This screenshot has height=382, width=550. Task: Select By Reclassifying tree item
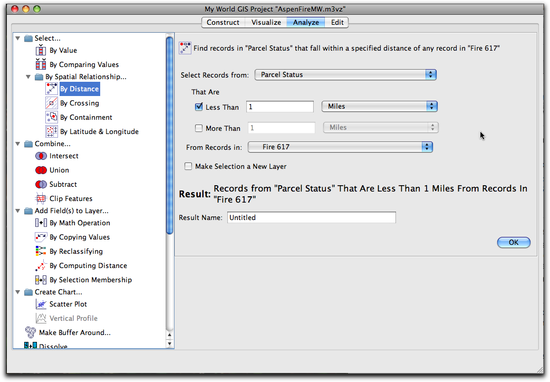(76, 252)
